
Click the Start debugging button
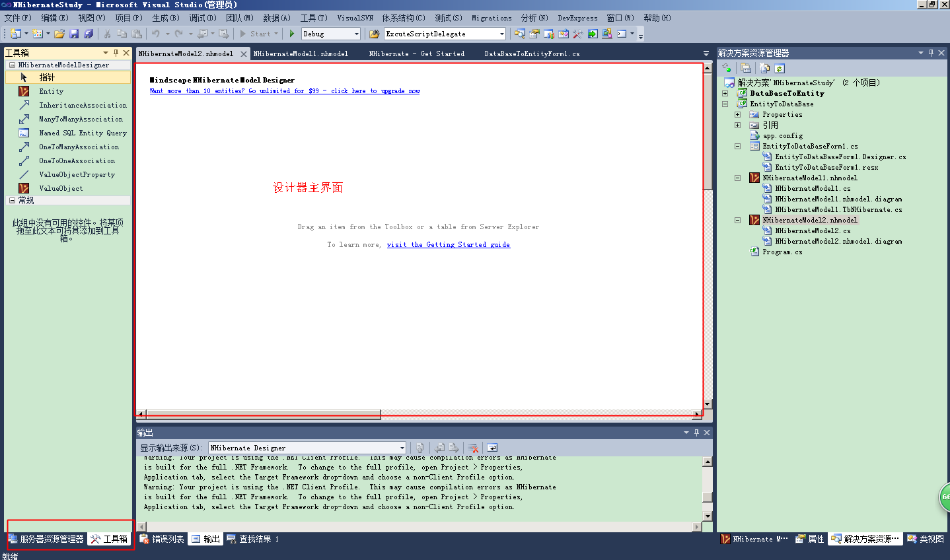(258, 34)
